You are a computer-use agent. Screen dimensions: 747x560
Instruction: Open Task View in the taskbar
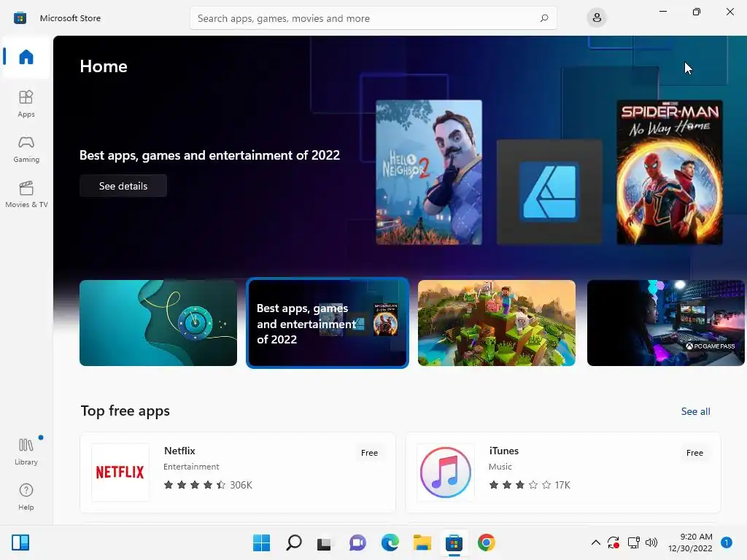[x=325, y=542]
